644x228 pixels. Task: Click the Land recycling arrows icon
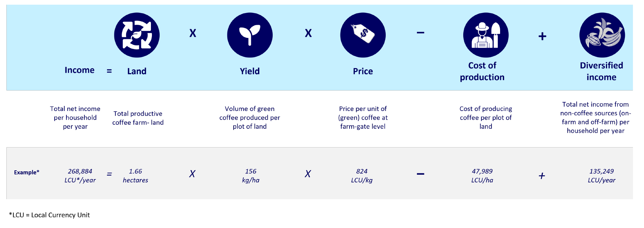[137, 35]
